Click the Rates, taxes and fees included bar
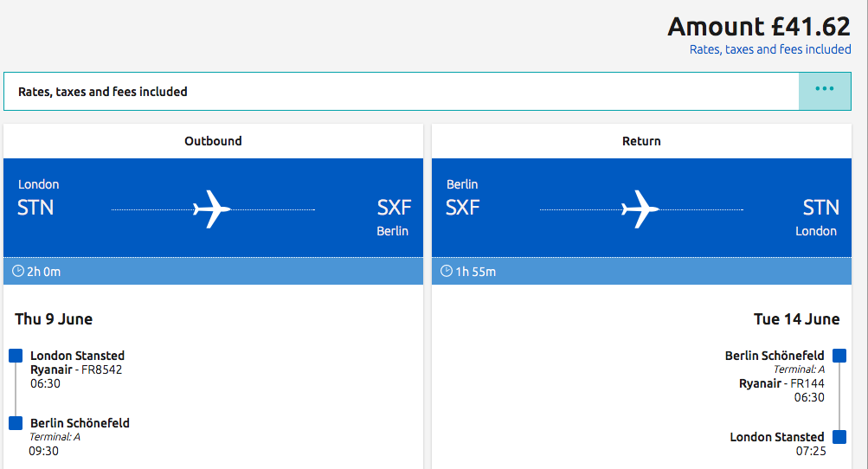The height and width of the screenshot is (469, 868). pyautogui.click(x=402, y=92)
